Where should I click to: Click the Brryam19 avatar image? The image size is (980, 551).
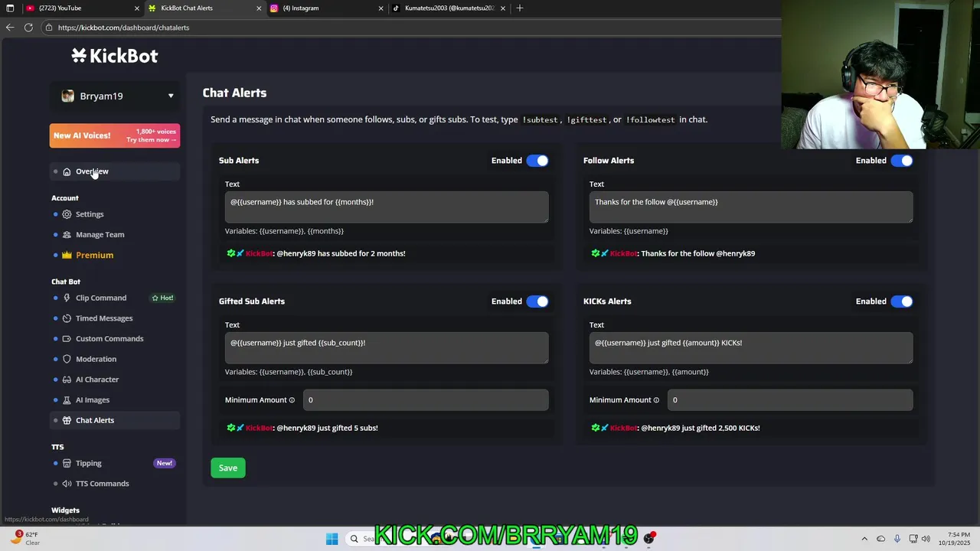click(68, 96)
